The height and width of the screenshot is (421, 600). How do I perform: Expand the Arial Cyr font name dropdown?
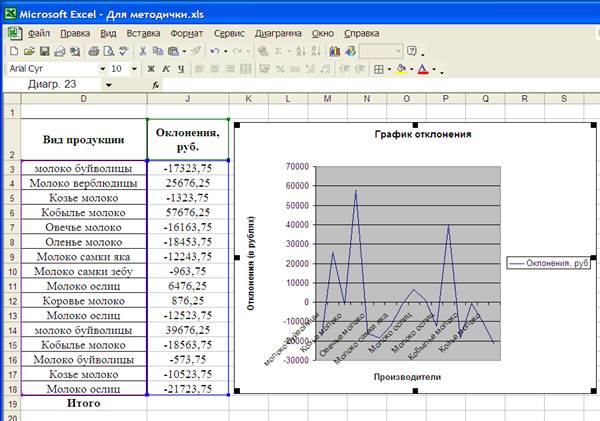point(103,69)
